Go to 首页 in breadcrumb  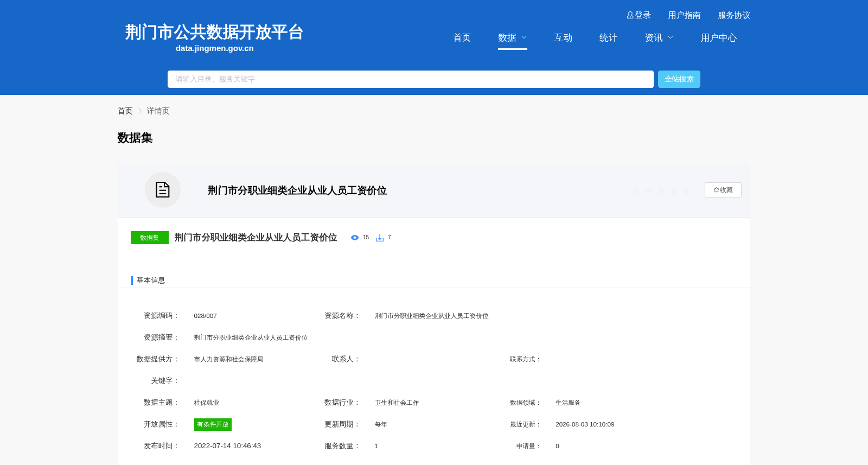[125, 111]
